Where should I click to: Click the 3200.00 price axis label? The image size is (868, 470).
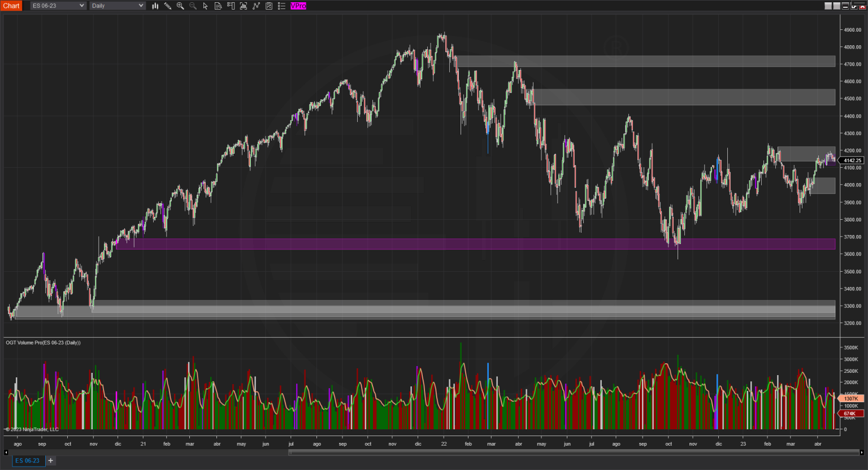pyautogui.click(x=852, y=324)
